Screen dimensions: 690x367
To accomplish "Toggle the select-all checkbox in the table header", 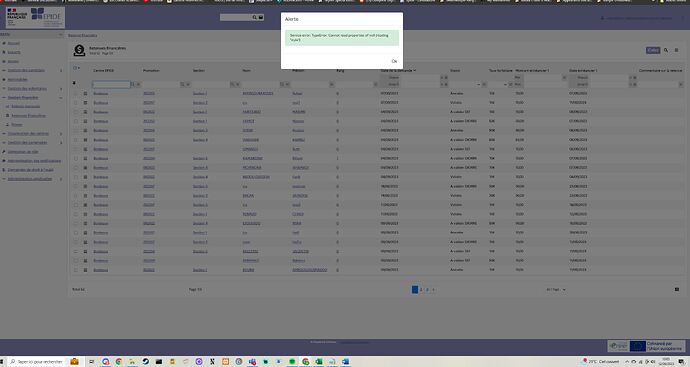I will click(x=75, y=68).
